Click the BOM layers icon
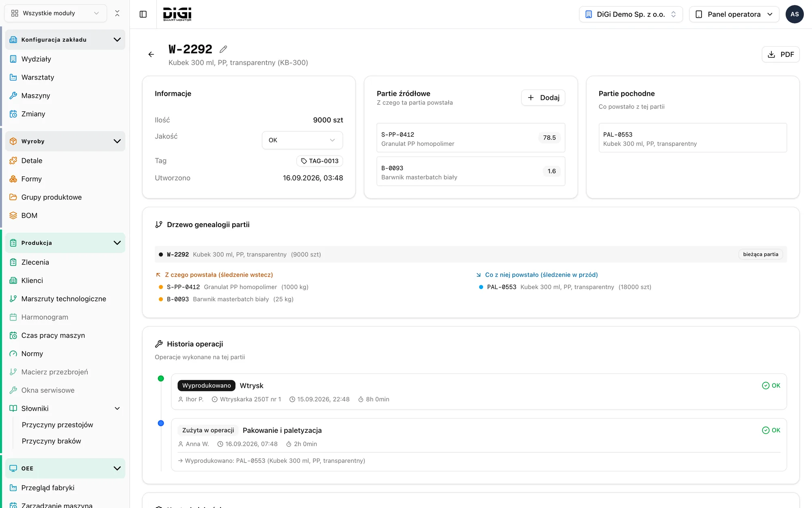 [x=13, y=215]
